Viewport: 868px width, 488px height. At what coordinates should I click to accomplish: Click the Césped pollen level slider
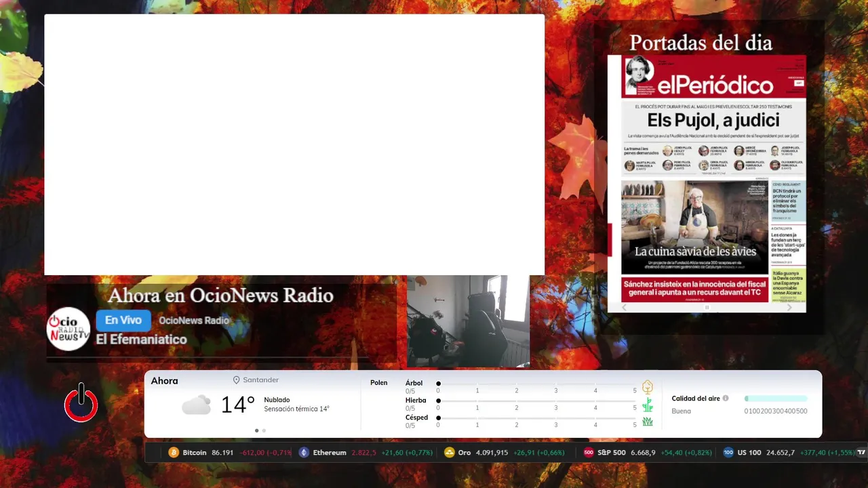[x=536, y=418]
